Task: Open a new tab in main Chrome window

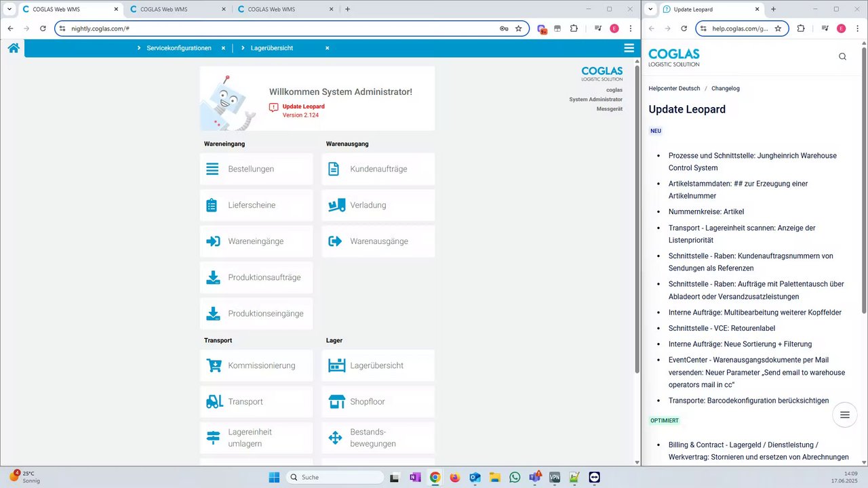Action: click(x=348, y=9)
